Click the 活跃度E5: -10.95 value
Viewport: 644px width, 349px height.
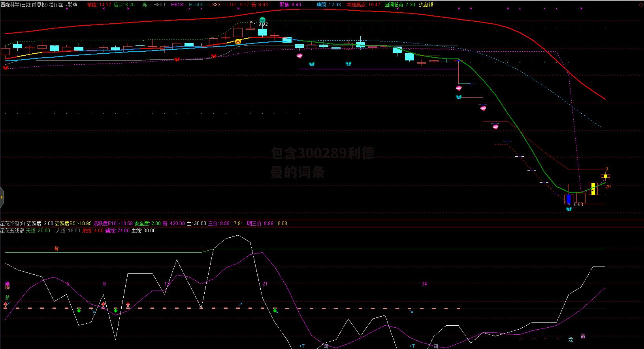click(73, 223)
